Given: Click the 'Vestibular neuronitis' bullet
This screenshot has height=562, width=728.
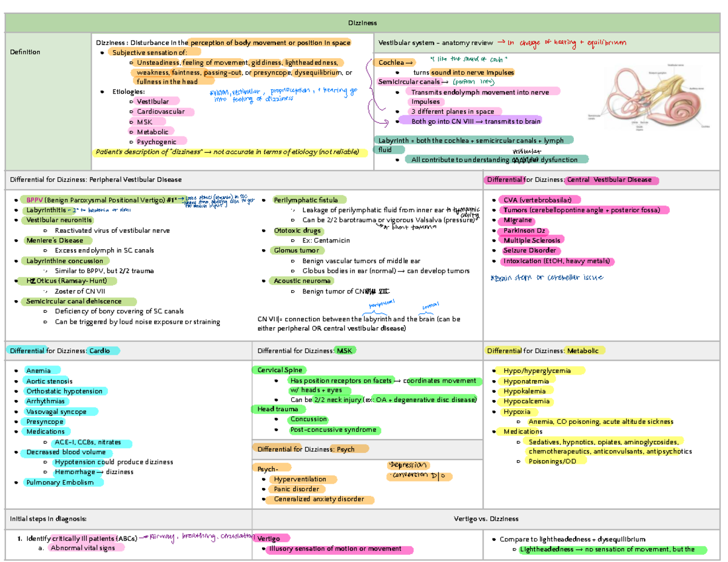Looking at the screenshot, I should tap(58, 220).
